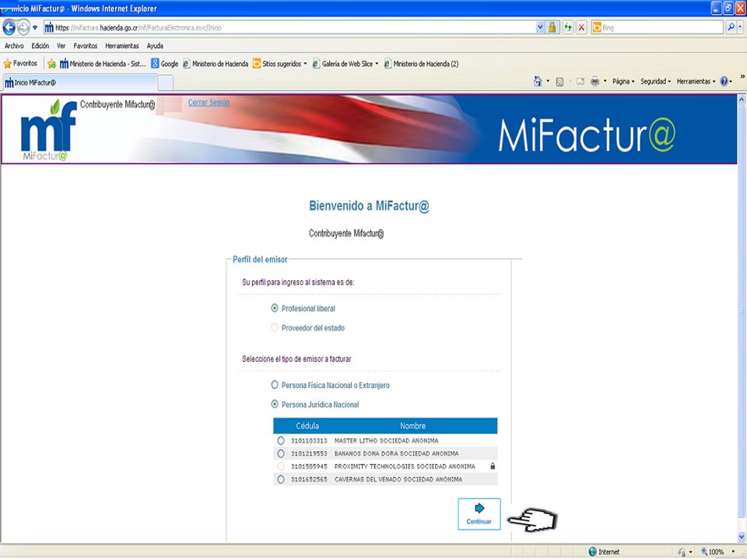Viewport: 747px width, 560px height.
Task: Click the Print icon
Action: coord(594,82)
